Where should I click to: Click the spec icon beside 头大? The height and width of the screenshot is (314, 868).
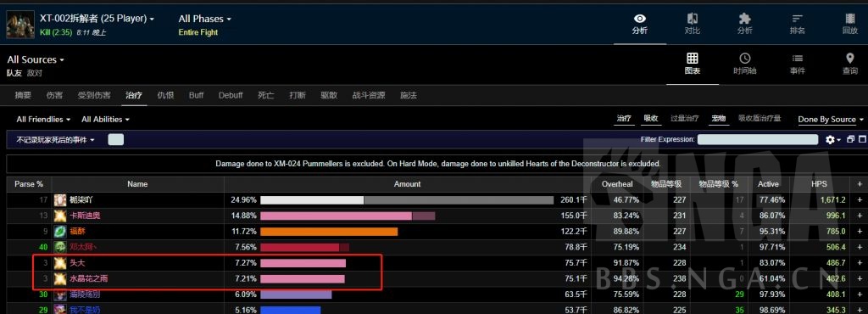pyautogui.click(x=60, y=263)
